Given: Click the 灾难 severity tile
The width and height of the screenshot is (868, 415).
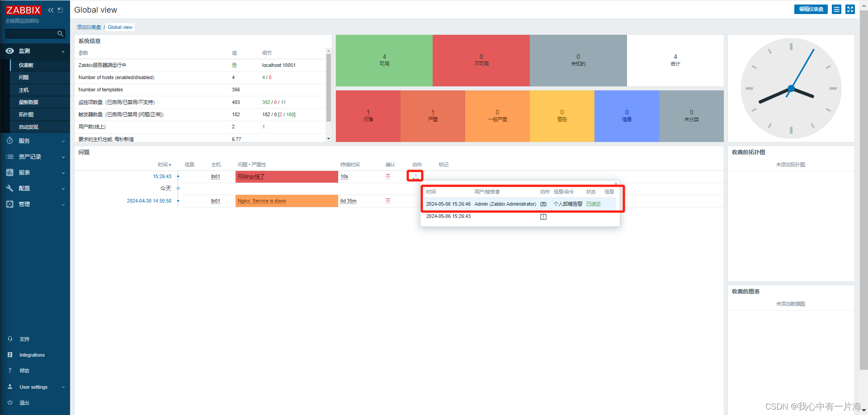Looking at the screenshot, I should click(x=368, y=116).
